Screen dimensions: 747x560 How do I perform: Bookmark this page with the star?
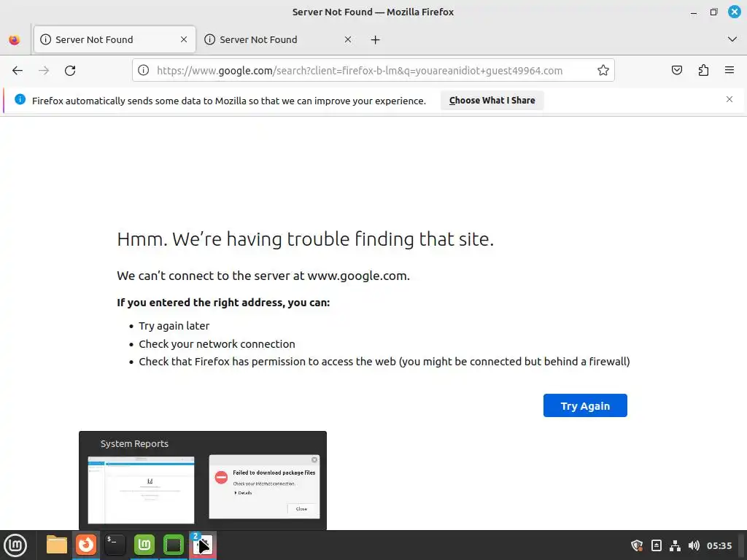(x=603, y=71)
